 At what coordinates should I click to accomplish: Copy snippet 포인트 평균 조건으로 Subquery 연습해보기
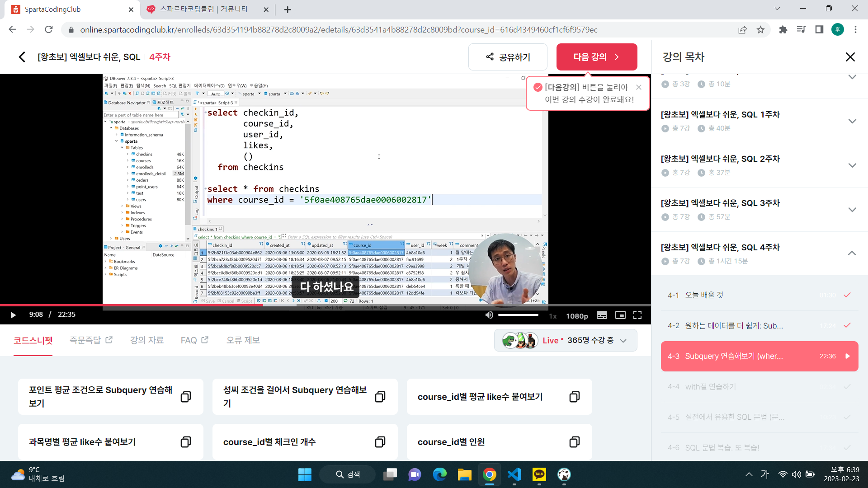click(x=185, y=397)
